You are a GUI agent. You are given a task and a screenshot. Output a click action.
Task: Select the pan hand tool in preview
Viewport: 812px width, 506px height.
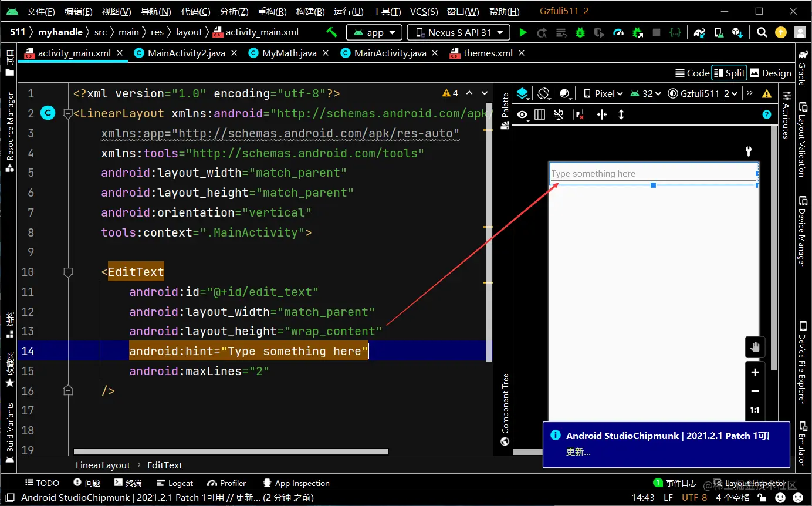[755, 347]
